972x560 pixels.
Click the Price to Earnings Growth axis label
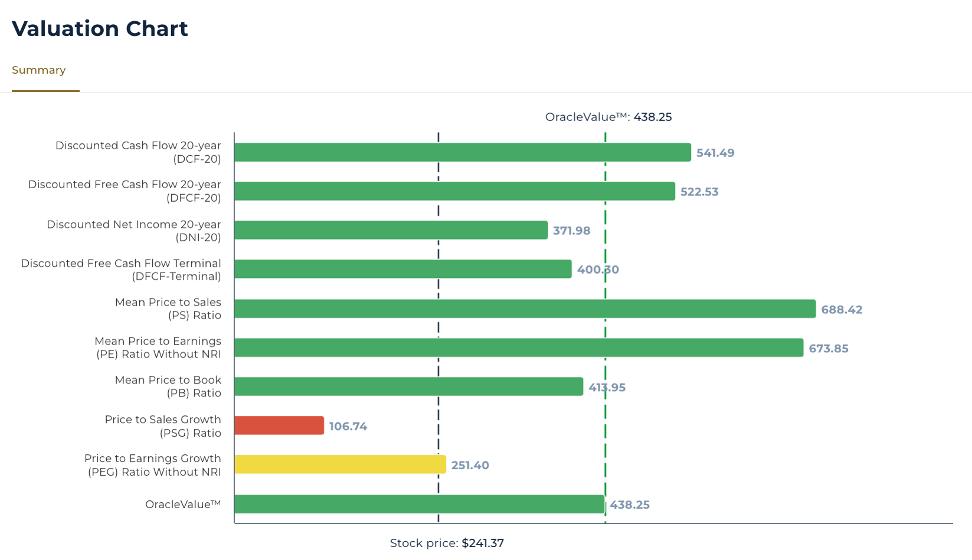pyautogui.click(x=153, y=465)
